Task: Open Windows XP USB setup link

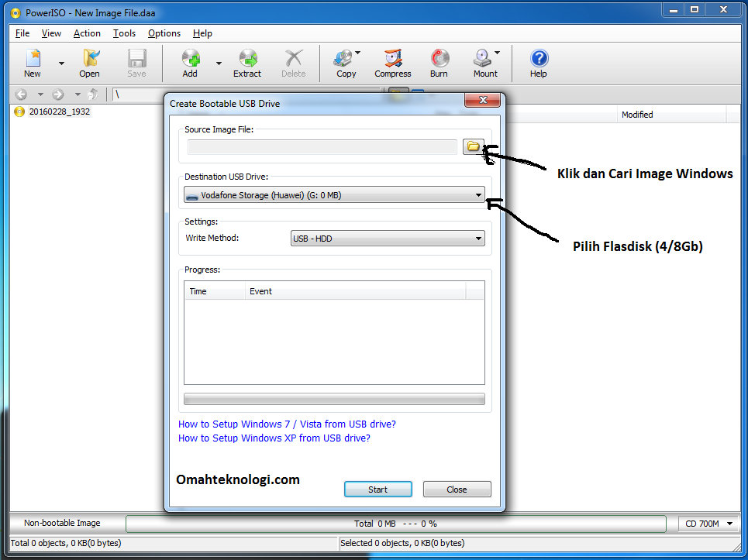Action: (x=274, y=438)
